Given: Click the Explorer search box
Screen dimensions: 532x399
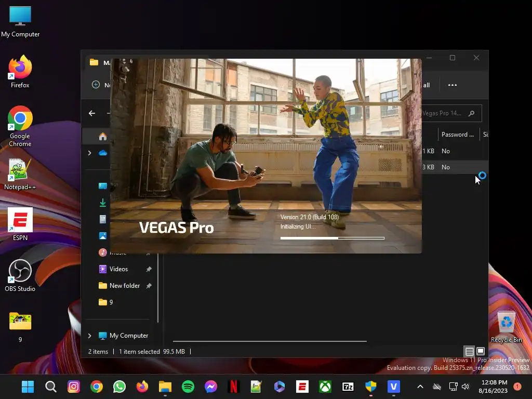Looking at the screenshot, I should [451, 113].
